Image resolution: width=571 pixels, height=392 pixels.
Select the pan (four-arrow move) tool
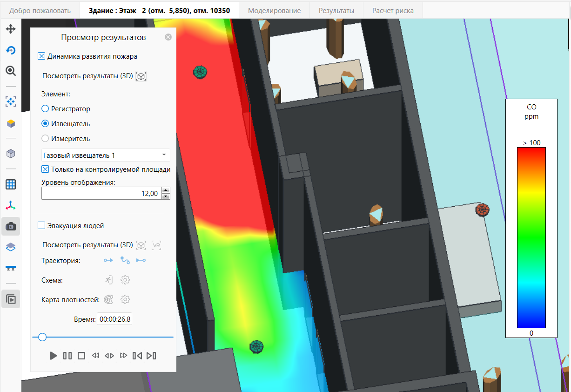point(10,29)
